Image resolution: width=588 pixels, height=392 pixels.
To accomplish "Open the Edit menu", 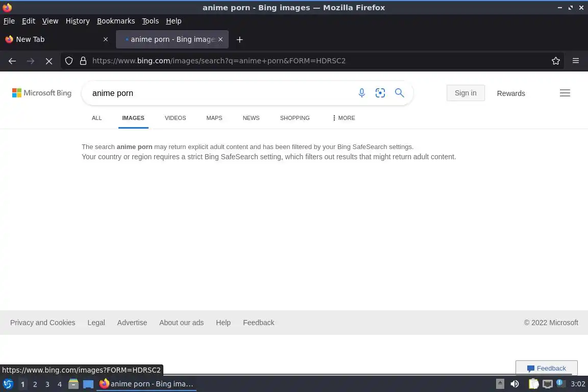I will point(29,21).
